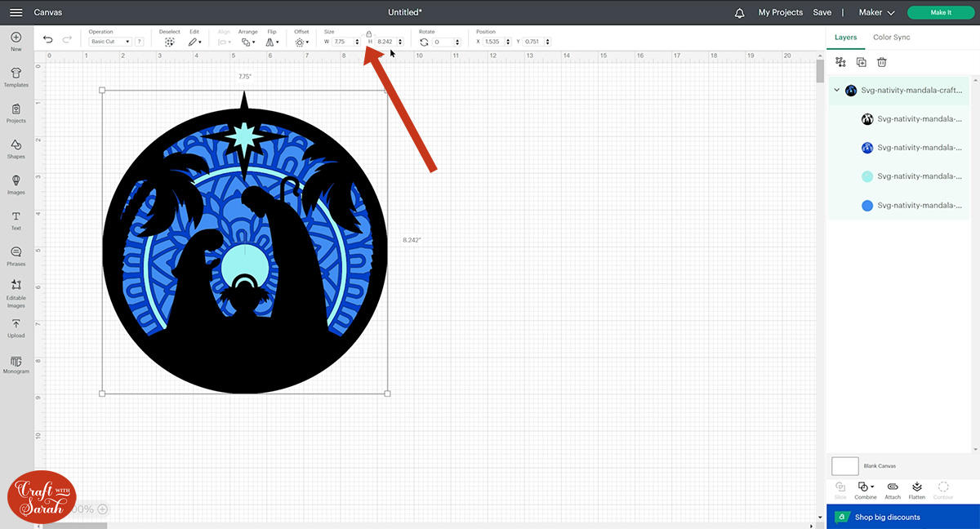This screenshot has width=980, height=529.
Task: Click the Slice tool
Action: [x=840, y=490]
